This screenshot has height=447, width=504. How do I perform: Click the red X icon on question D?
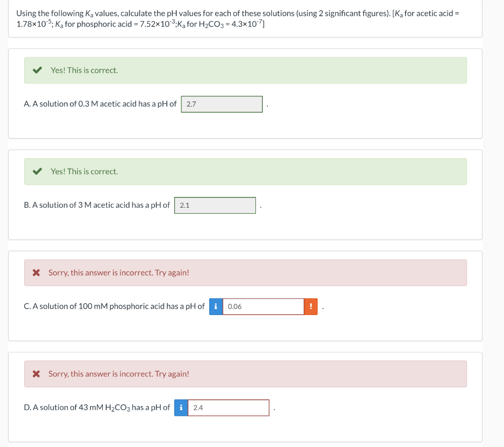[37, 374]
